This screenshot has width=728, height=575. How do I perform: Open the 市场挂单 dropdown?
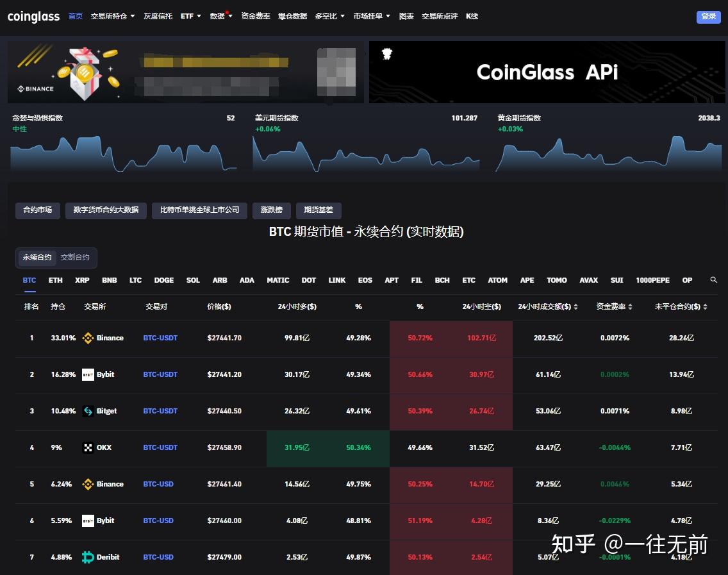click(367, 16)
